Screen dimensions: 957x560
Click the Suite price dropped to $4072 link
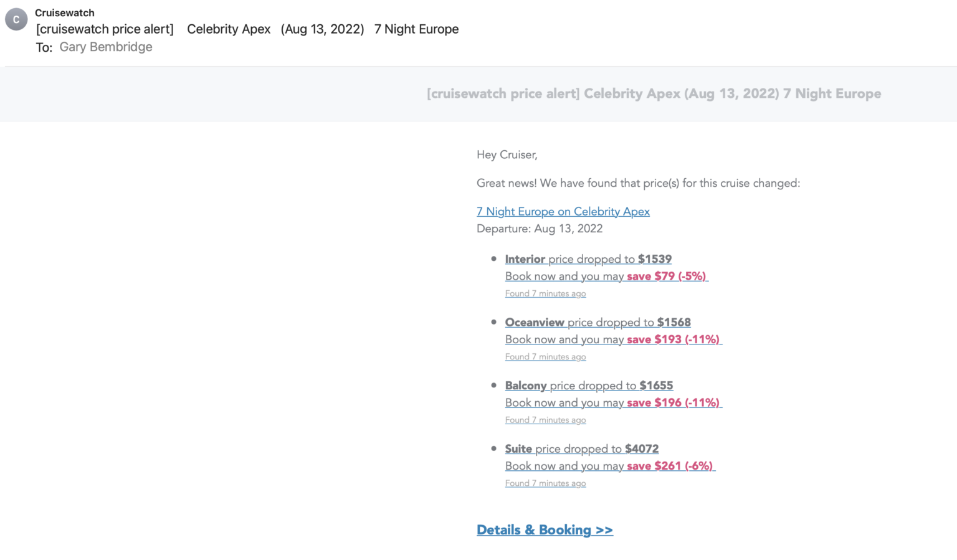tap(582, 448)
